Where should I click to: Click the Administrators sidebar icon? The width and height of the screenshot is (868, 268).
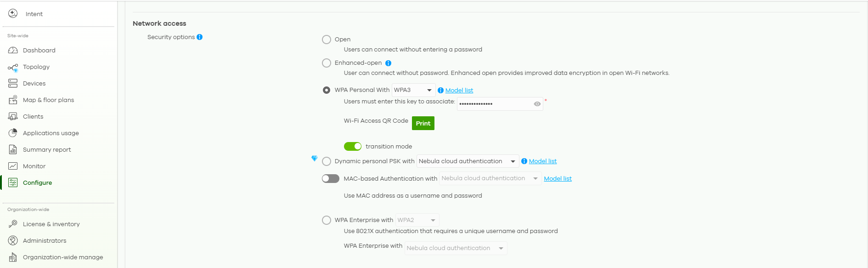(13, 240)
